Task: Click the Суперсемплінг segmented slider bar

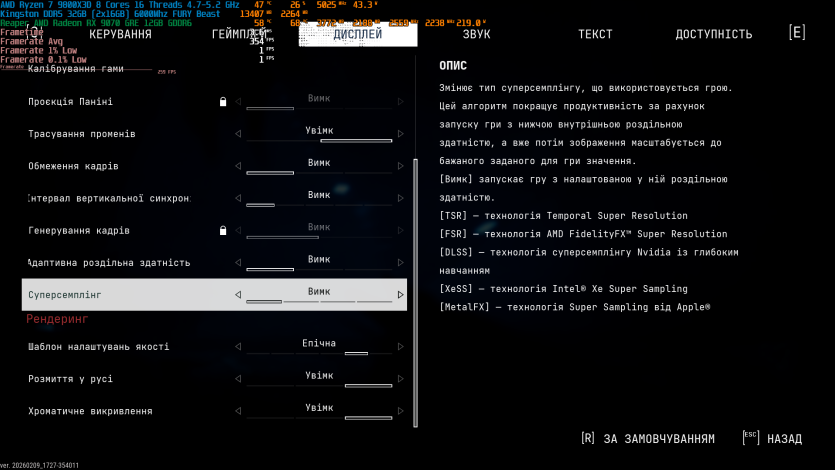Action: pos(319,302)
